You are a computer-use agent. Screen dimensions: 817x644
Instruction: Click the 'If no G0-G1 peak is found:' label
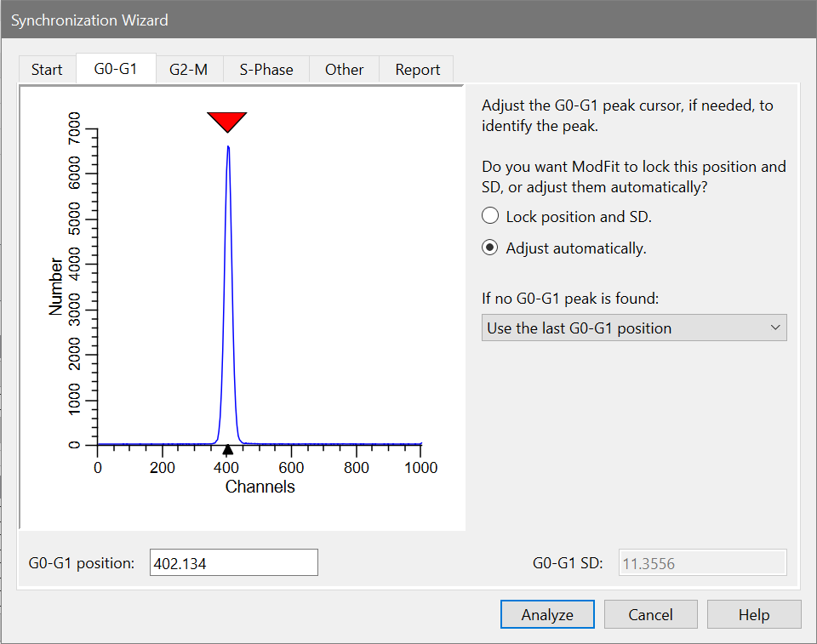(x=570, y=299)
